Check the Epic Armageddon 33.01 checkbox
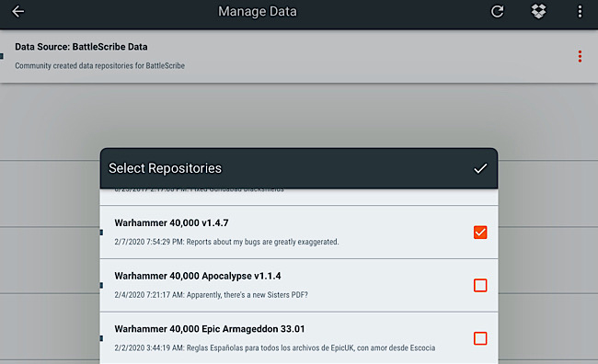Screen dimensions: 598x364 click(480, 338)
